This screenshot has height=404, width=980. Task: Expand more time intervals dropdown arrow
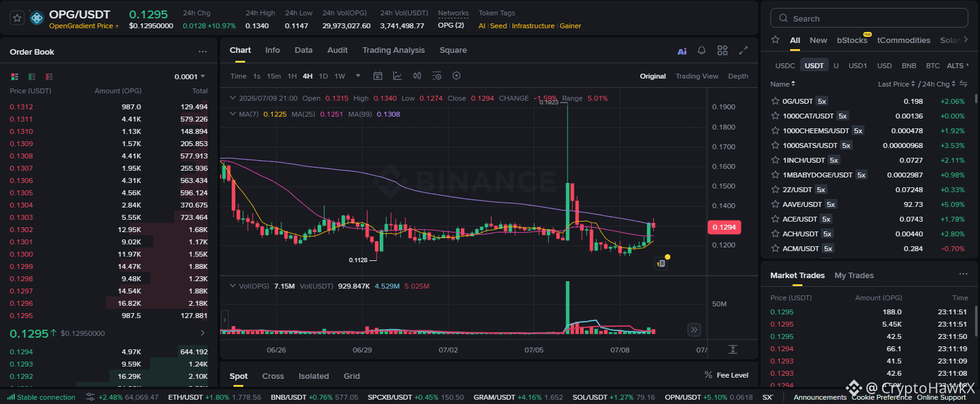[x=358, y=76]
